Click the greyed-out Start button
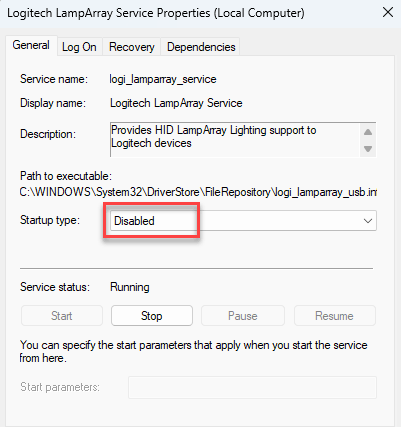Viewport: 401px width, 427px height. tap(62, 316)
